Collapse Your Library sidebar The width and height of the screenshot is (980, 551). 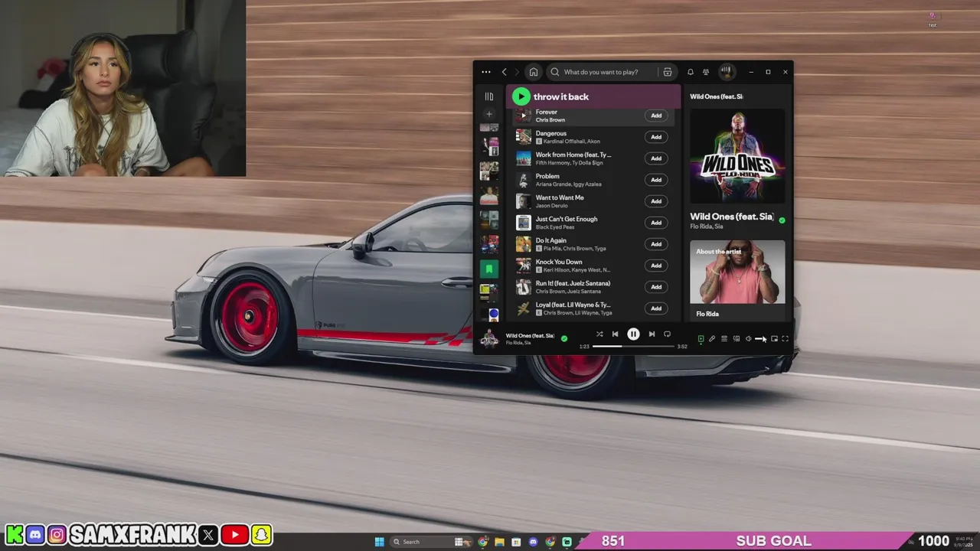click(489, 96)
